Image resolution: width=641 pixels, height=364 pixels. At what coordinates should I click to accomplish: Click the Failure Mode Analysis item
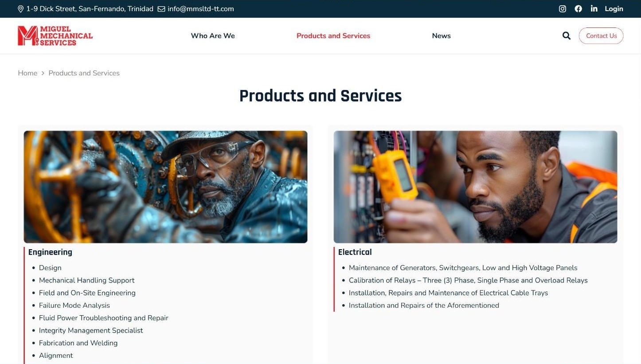click(74, 305)
